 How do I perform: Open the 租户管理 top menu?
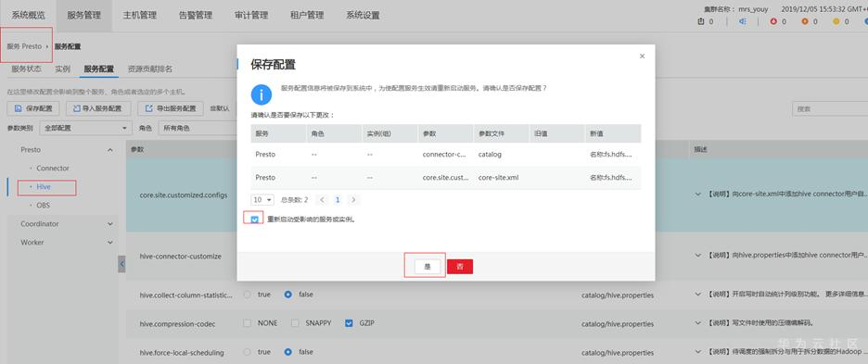click(x=307, y=16)
